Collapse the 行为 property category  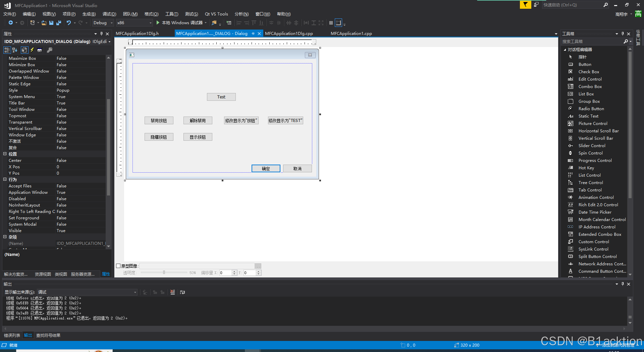pyautogui.click(x=5, y=179)
